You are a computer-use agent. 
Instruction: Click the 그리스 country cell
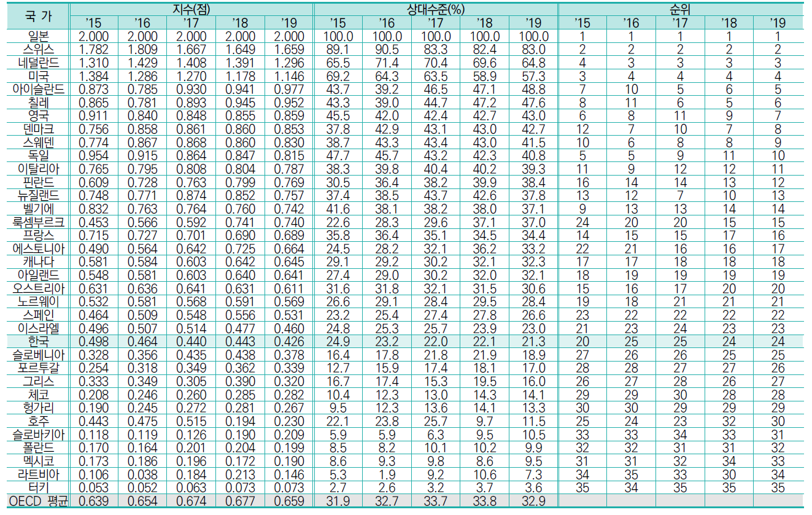tap(38, 382)
